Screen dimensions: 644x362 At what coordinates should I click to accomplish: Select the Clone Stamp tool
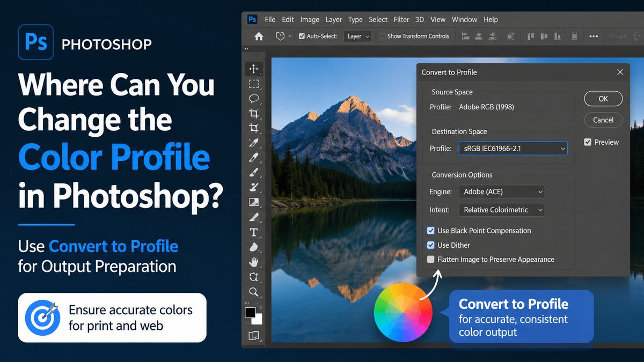[254, 187]
